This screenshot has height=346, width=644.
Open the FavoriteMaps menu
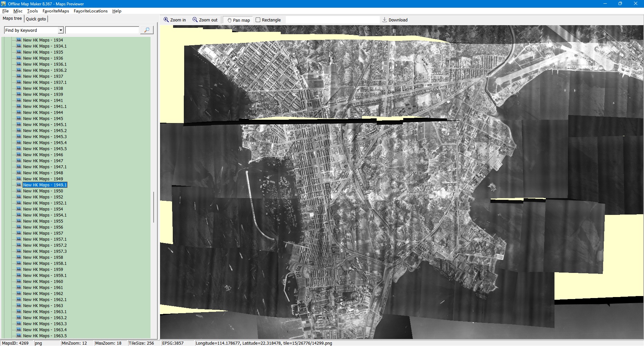56,11
